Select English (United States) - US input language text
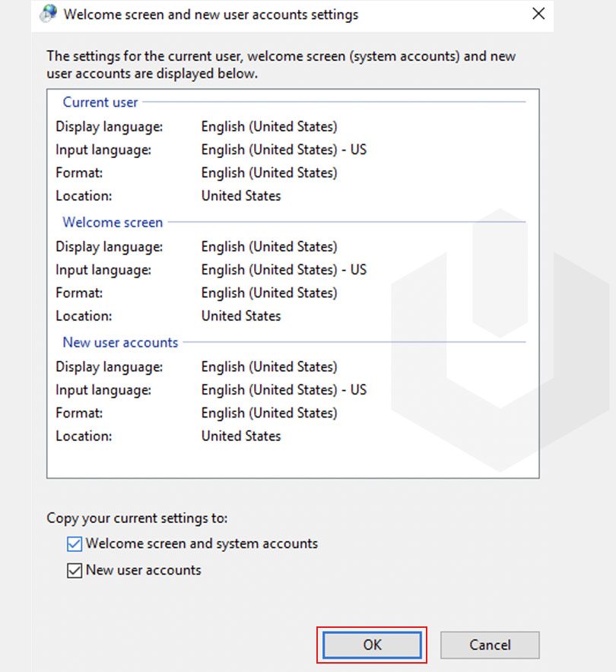Viewport: 616px width, 672px height. 284,150
